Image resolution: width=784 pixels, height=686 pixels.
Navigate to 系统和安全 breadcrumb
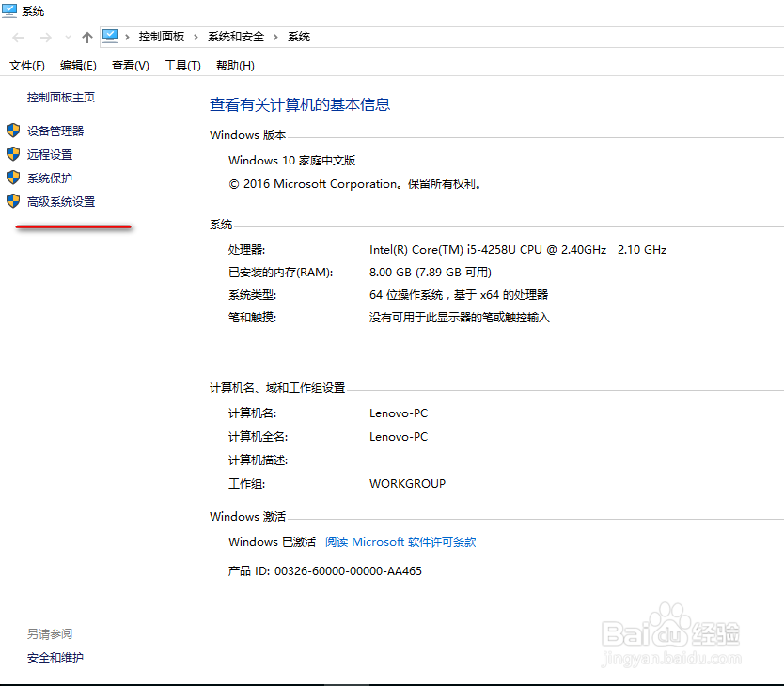[x=236, y=37]
